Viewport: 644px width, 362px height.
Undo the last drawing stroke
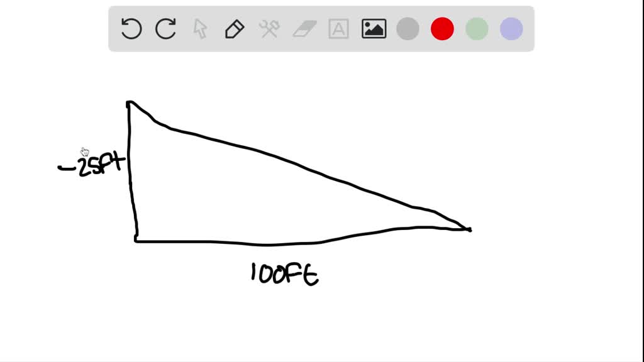(x=131, y=29)
